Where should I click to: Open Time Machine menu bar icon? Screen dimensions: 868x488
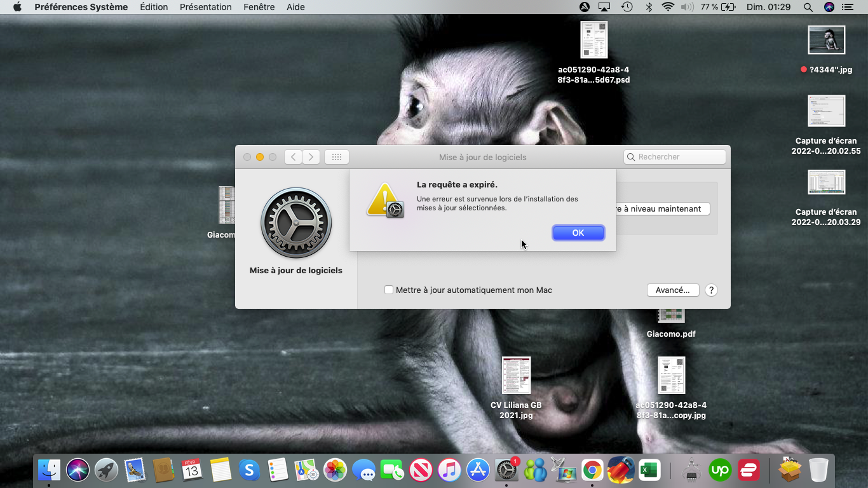(x=627, y=7)
